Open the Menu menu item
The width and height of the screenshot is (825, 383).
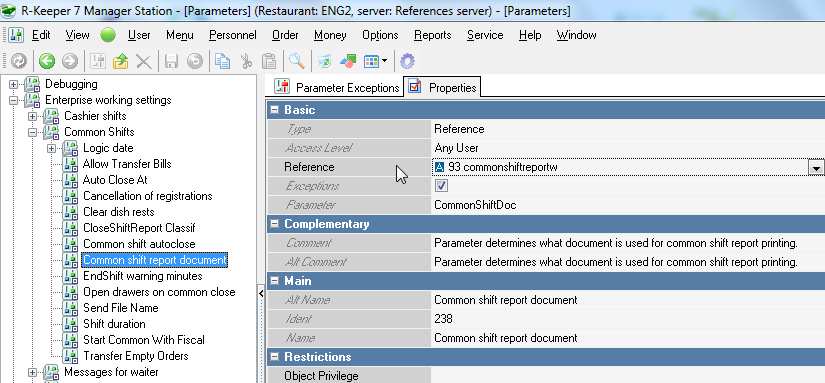tap(180, 35)
